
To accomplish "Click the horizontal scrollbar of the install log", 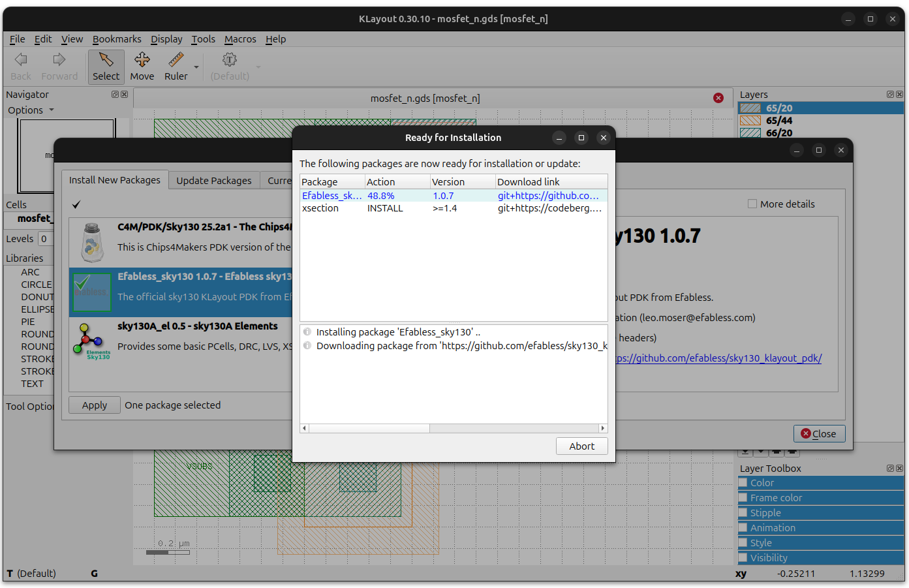I will [454, 428].
